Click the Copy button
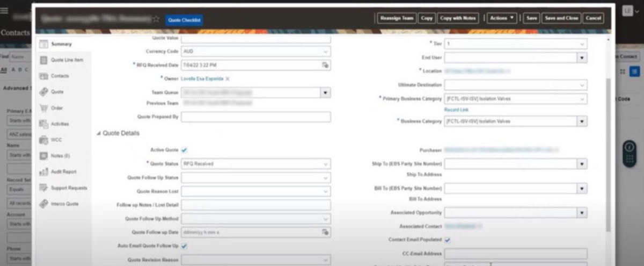644x266 pixels. click(x=427, y=18)
